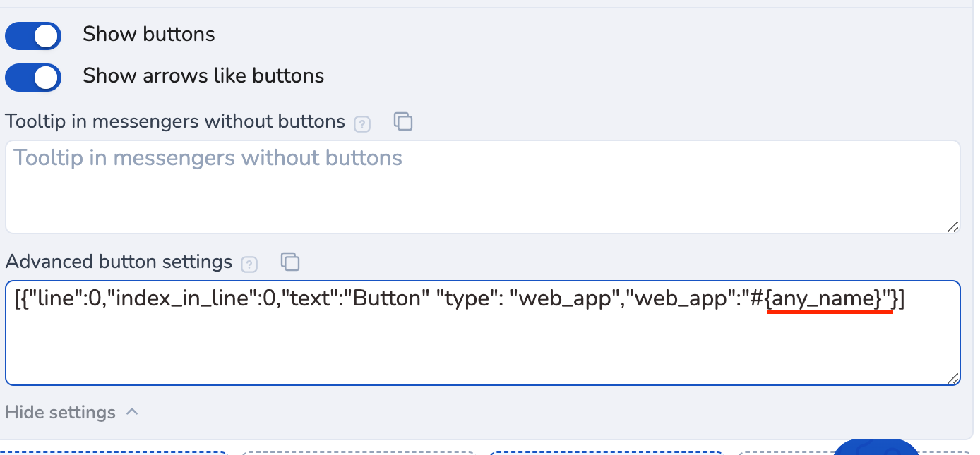Click the "Advanced button settings" label
980x455 pixels.
coord(119,262)
